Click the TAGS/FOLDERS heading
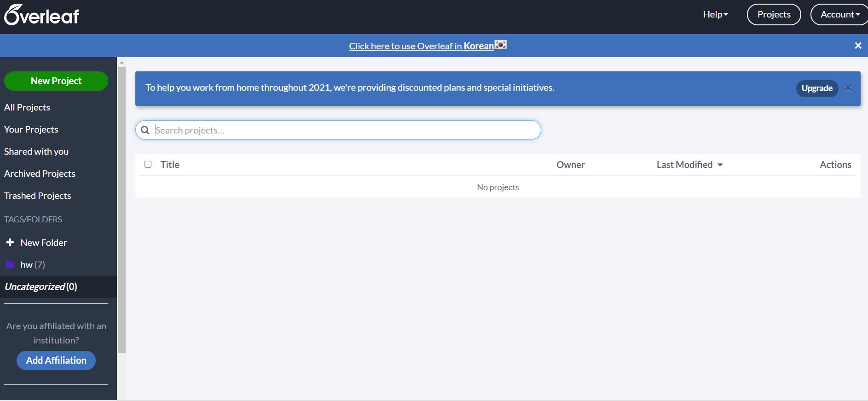Image resolution: width=868 pixels, height=401 pixels. point(33,220)
